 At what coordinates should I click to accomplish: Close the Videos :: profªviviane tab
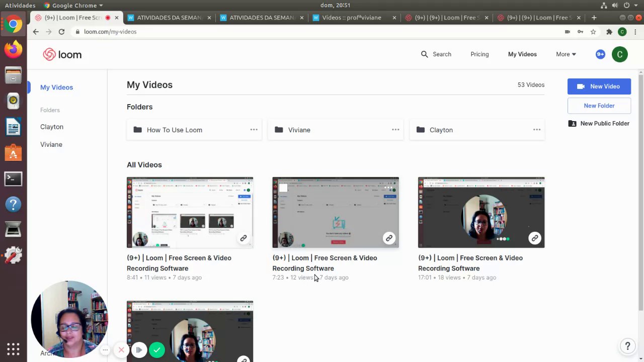click(x=394, y=18)
